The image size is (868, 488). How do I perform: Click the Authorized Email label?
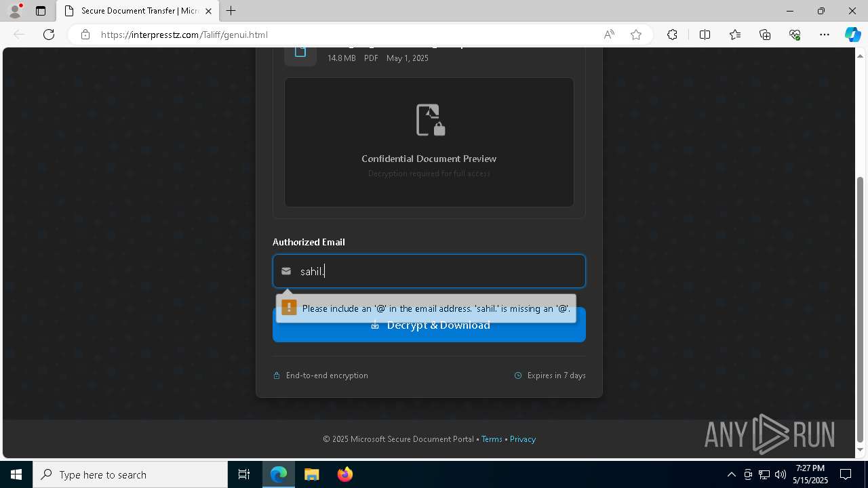tap(309, 242)
